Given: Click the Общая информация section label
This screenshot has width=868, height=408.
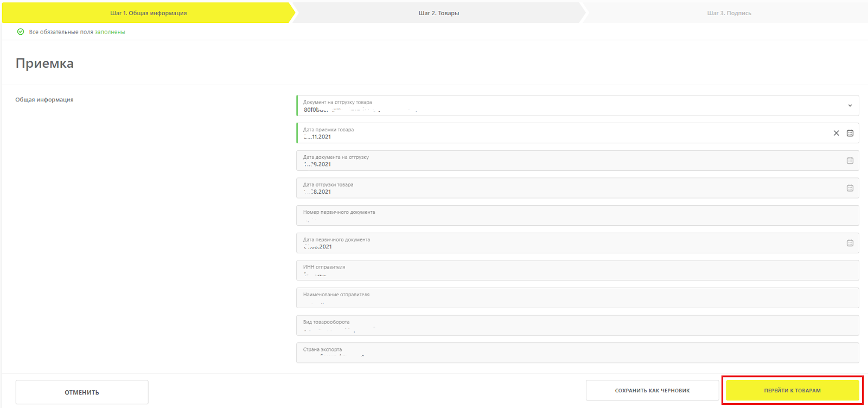Looking at the screenshot, I should (44, 100).
